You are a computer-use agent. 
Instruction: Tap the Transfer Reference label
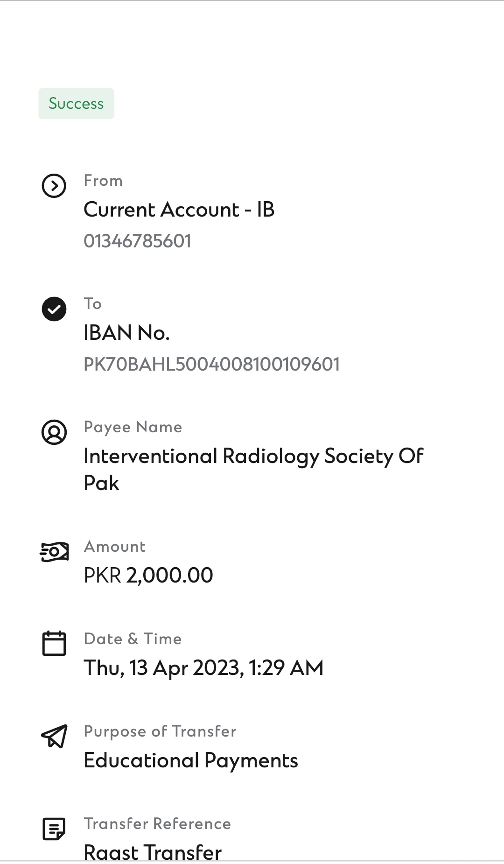click(x=157, y=824)
